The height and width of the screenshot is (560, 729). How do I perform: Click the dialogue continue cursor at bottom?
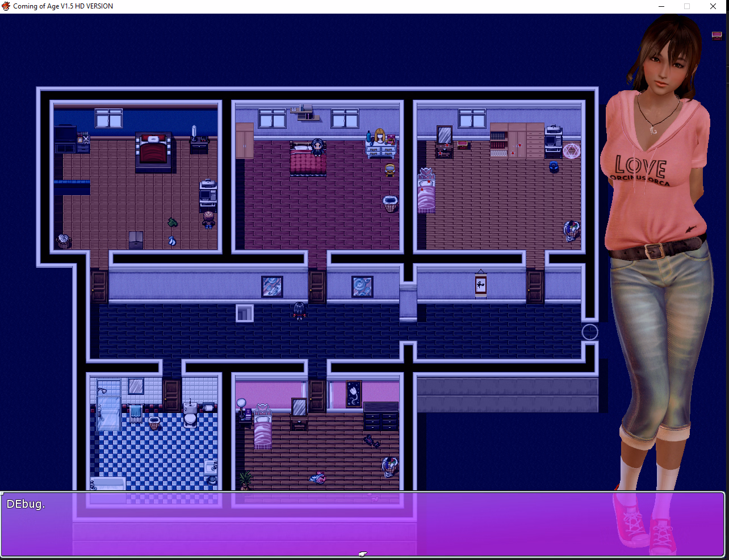coord(363,554)
